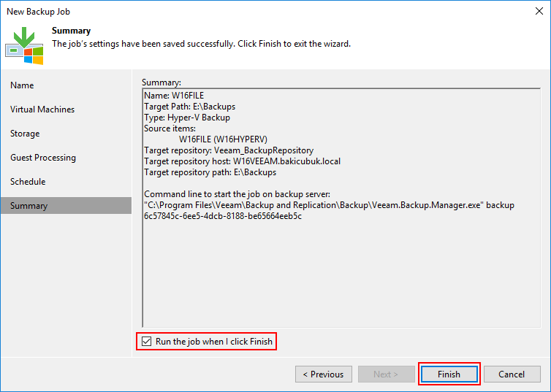
Task: Click the greyed-out Next button
Action: 386,374
